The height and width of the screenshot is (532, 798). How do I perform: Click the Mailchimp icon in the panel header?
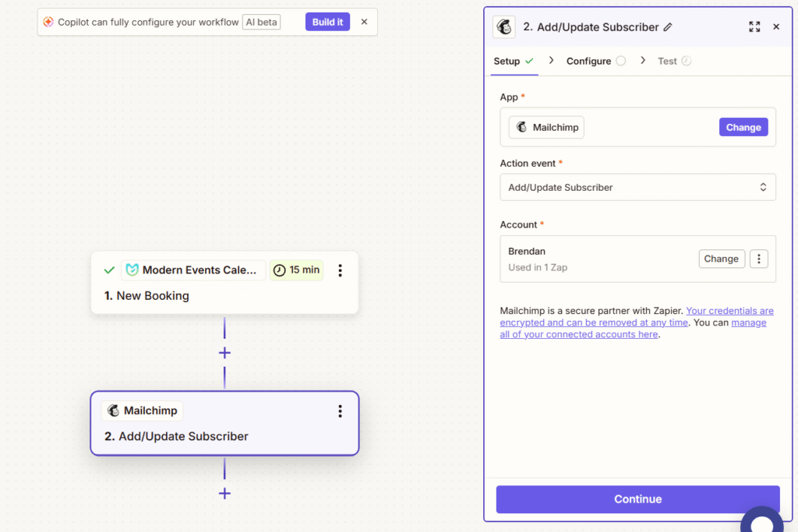click(x=503, y=26)
